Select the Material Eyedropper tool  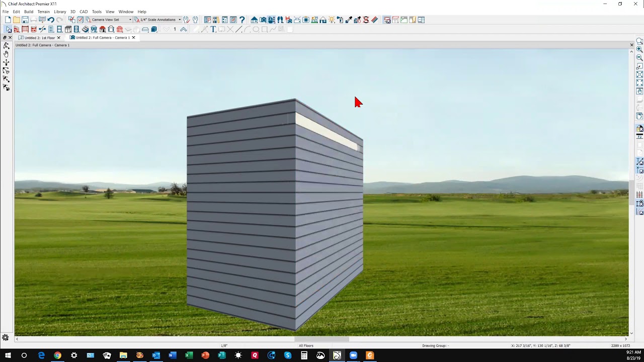349,20
